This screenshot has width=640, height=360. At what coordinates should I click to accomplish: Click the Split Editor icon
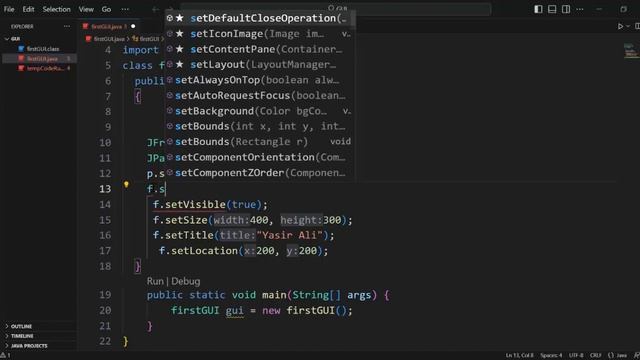point(637,26)
